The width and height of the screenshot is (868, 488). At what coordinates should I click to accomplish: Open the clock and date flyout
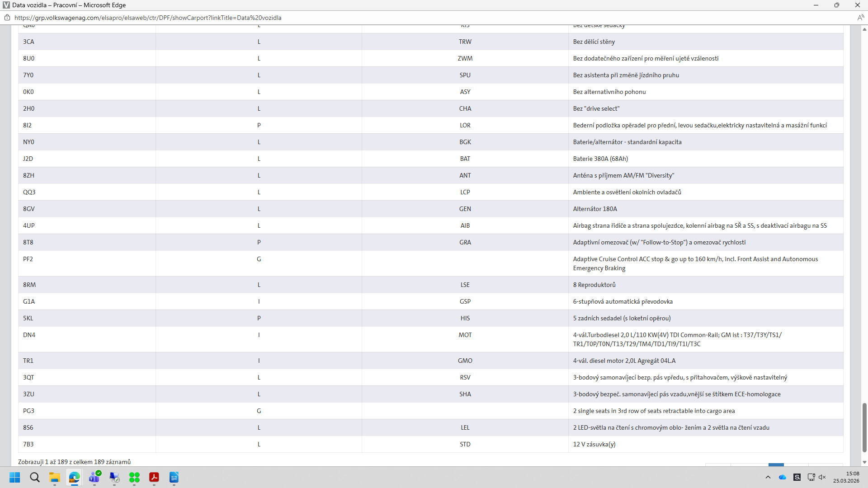tap(846, 477)
